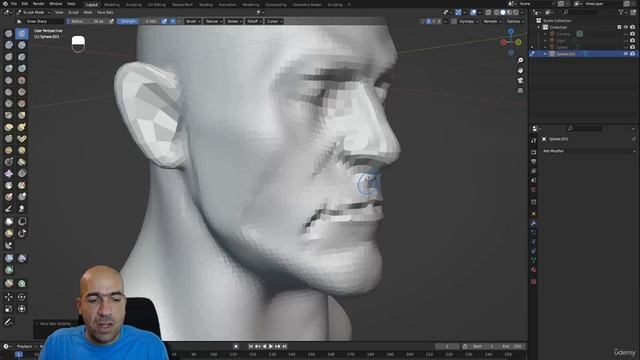Select the Draw Sharp brush tool
The width and height of the screenshot is (640, 360).
(x=22, y=33)
